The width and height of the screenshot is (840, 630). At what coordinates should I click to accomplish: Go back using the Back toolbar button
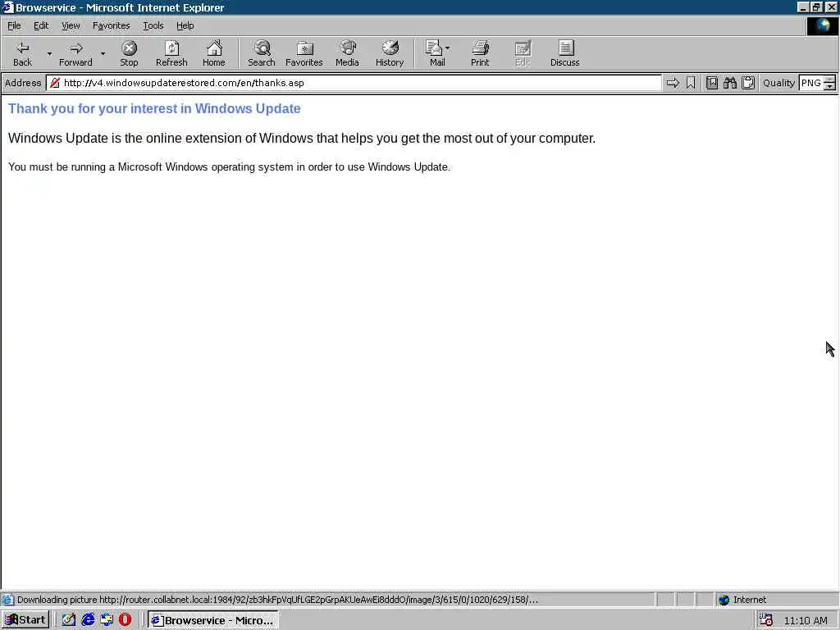[x=22, y=53]
